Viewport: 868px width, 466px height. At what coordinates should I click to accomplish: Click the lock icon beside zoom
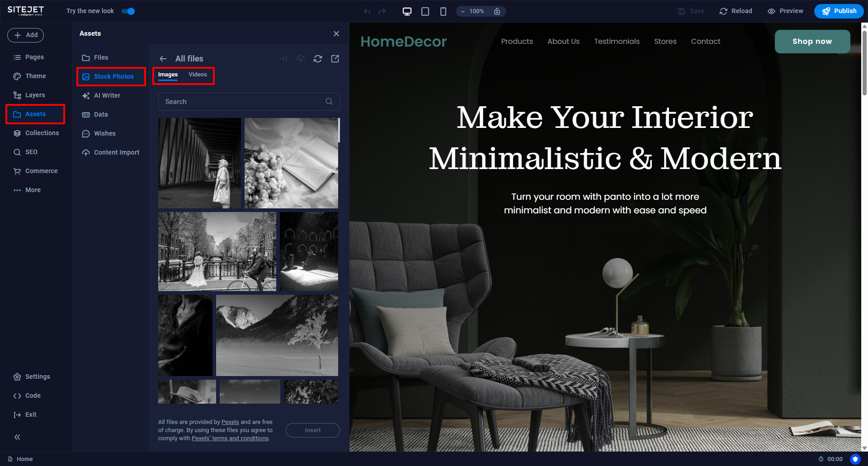point(497,11)
